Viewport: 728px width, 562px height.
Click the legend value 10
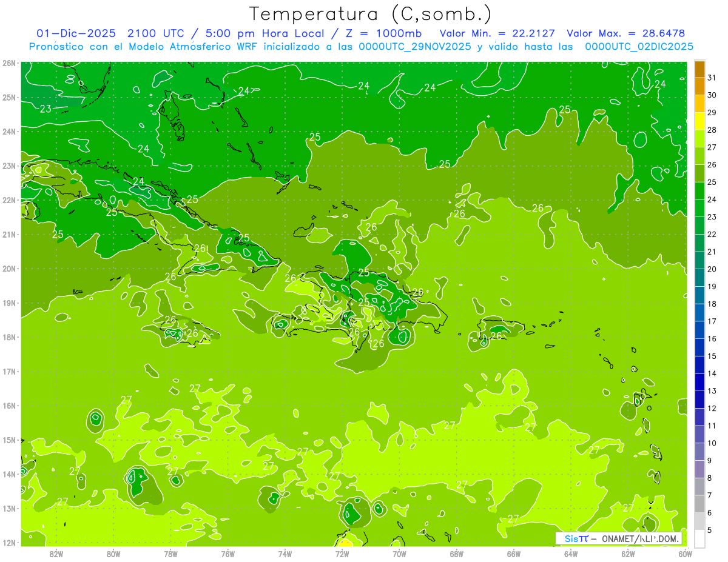point(712,443)
